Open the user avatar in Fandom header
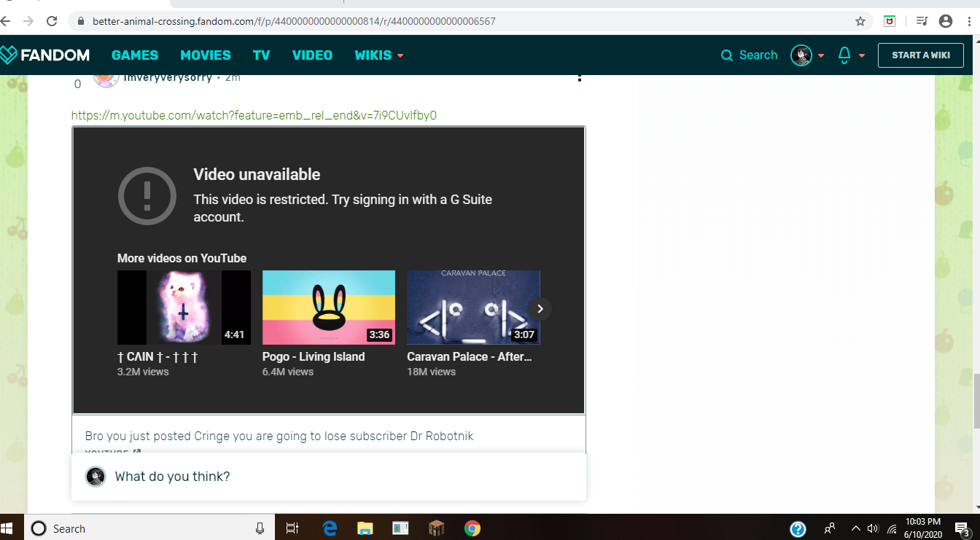This screenshot has height=540, width=980. click(801, 55)
